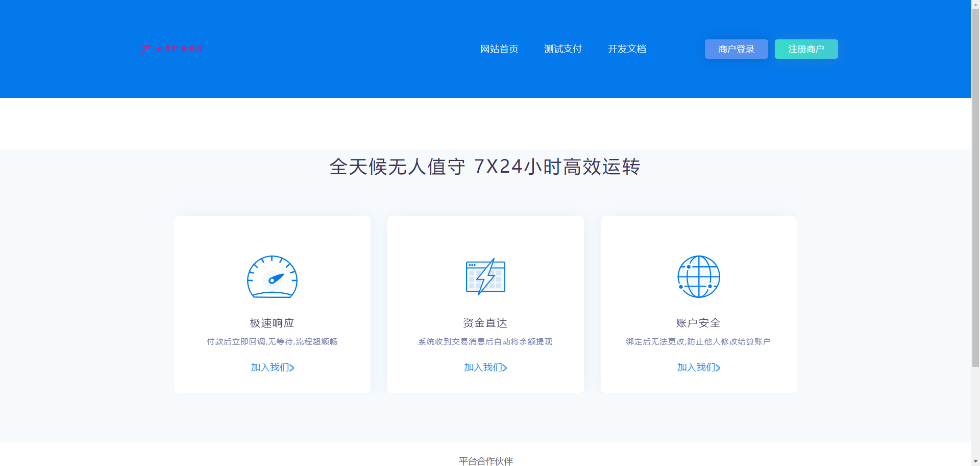Click the scrollbar down arrow
The width and height of the screenshot is (980, 466).
point(975,461)
